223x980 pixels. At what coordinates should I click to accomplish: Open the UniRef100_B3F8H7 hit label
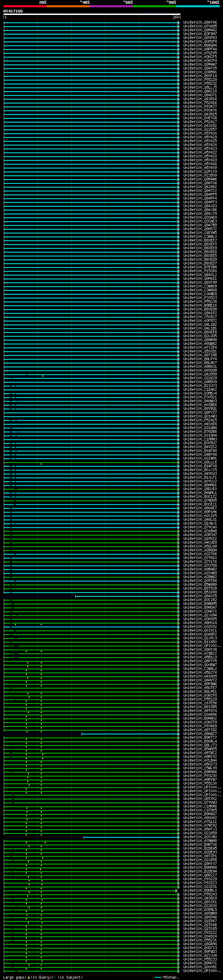[x=200, y=34]
